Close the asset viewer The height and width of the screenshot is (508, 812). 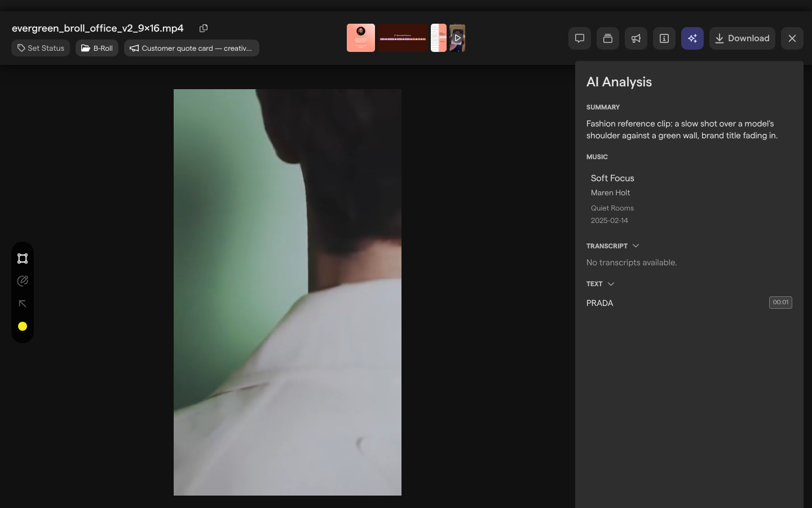click(792, 38)
